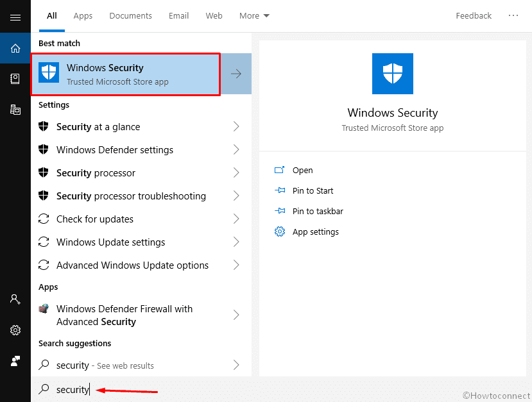The image size is (532, 402).
Task: Click the devices icon in sidebar
Action: tap(15, 110)
